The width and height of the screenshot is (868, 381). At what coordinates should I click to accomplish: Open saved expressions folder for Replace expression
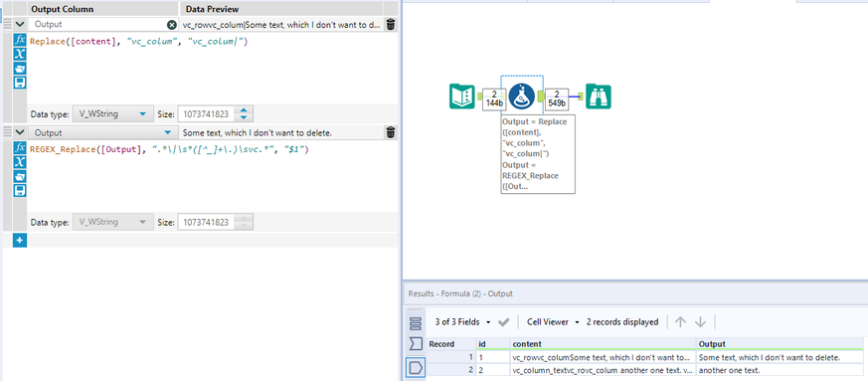tap(20, 69)
